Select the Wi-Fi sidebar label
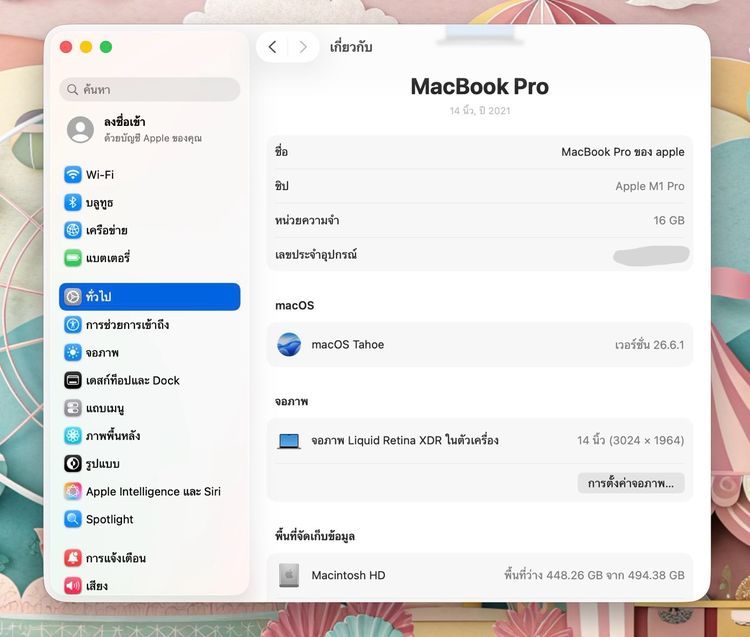This screenshot has height=637, width=750. click(x=100, y=175)
